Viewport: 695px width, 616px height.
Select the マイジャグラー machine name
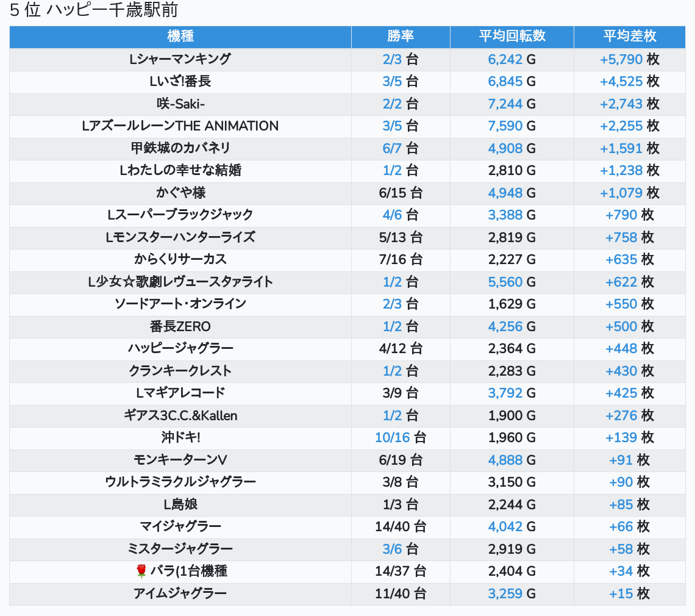point(180,527)
